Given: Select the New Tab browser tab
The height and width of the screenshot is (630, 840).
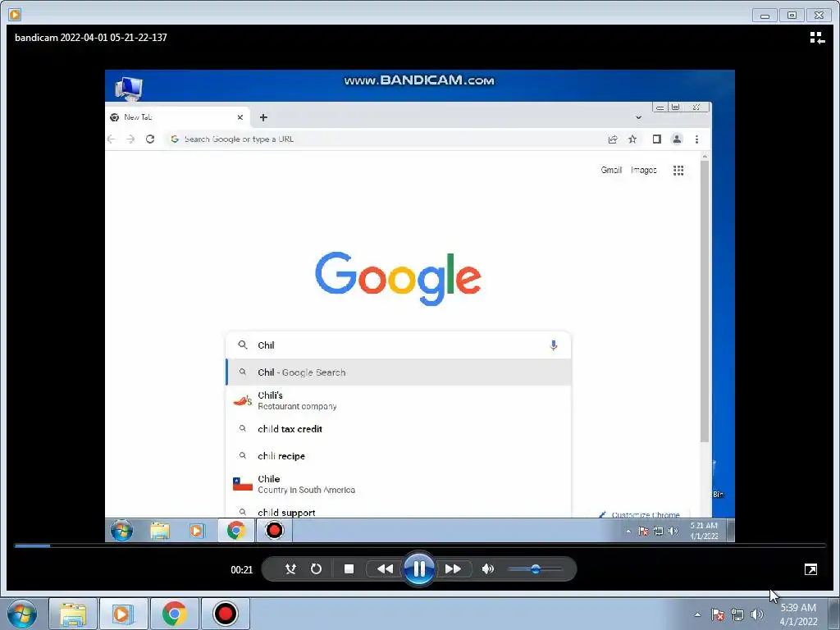Looking at the screenshot, I should click(x=177, y=117).
